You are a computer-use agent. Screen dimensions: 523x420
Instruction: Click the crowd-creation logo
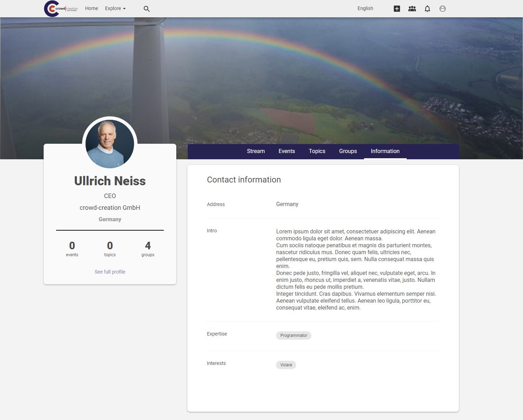coord(61,9)
